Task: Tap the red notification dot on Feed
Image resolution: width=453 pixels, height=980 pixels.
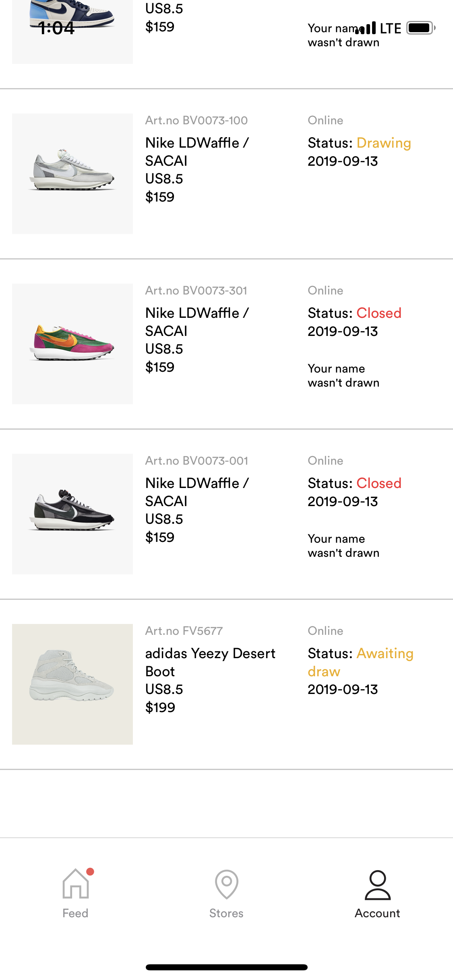Action: [x=90, y=871]
